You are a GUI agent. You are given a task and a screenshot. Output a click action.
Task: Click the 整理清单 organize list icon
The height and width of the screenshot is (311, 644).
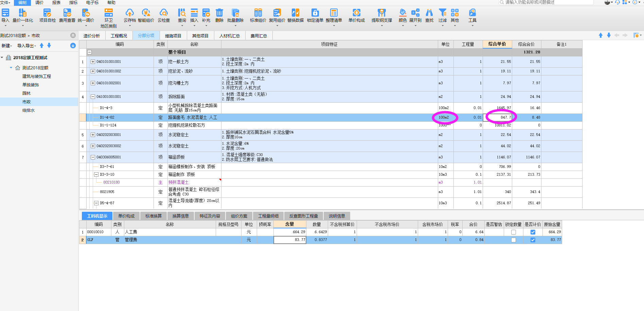[x=334, y=13]
